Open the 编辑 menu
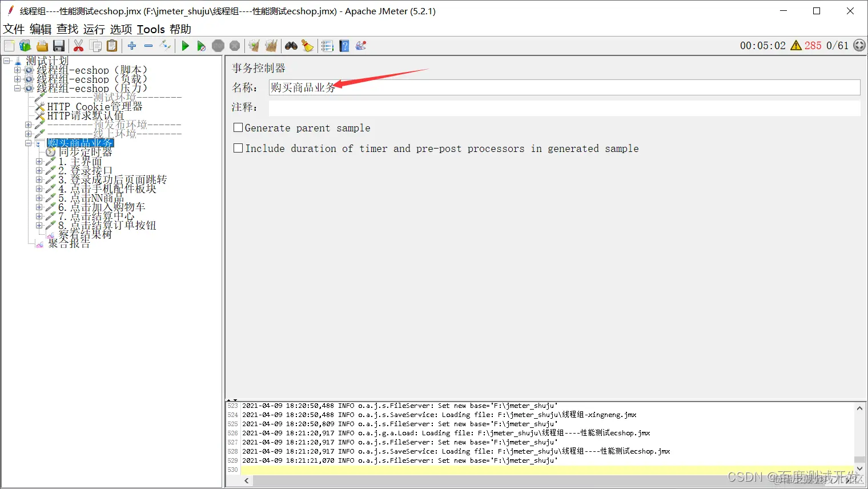This screenshot has width=868, height=489. [41, 29]
